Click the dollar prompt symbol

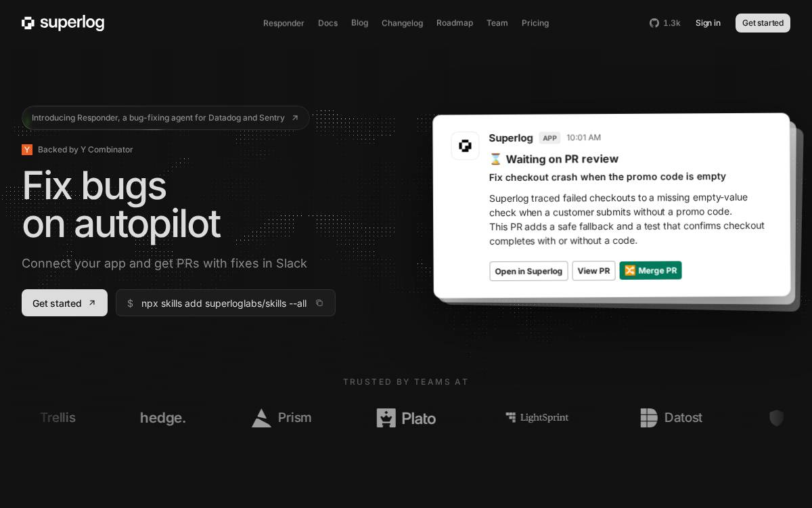(130, 303)
